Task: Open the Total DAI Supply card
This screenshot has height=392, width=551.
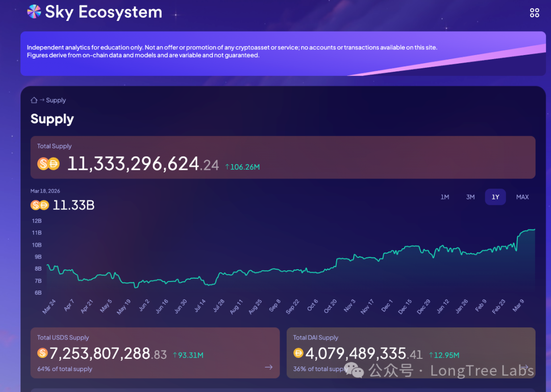Action: coord(411,353)
